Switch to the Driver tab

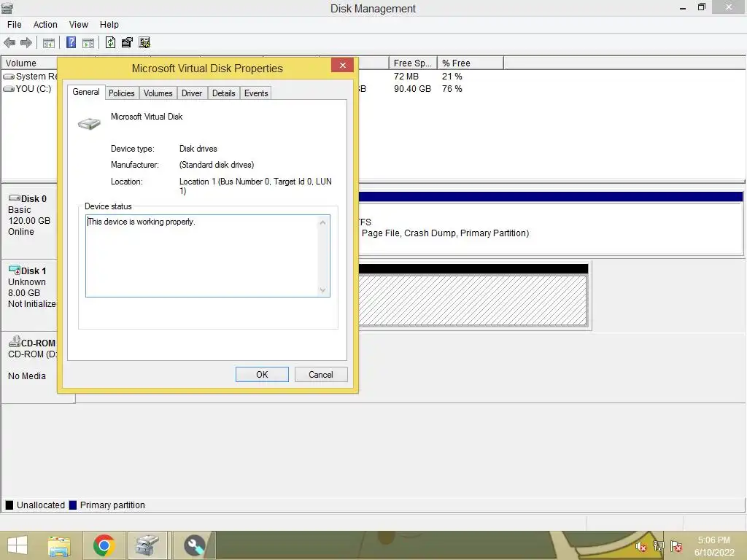click(x=192, y=93)
